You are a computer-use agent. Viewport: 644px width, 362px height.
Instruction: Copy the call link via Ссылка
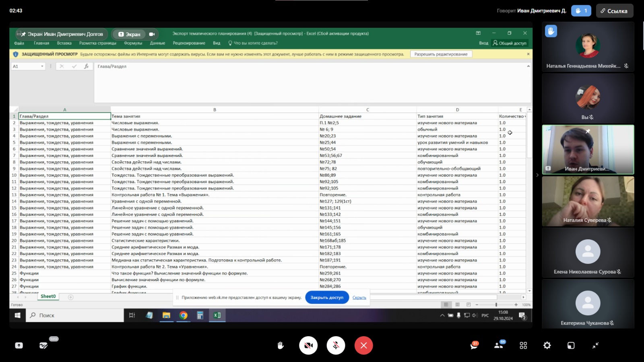point(614,11)
